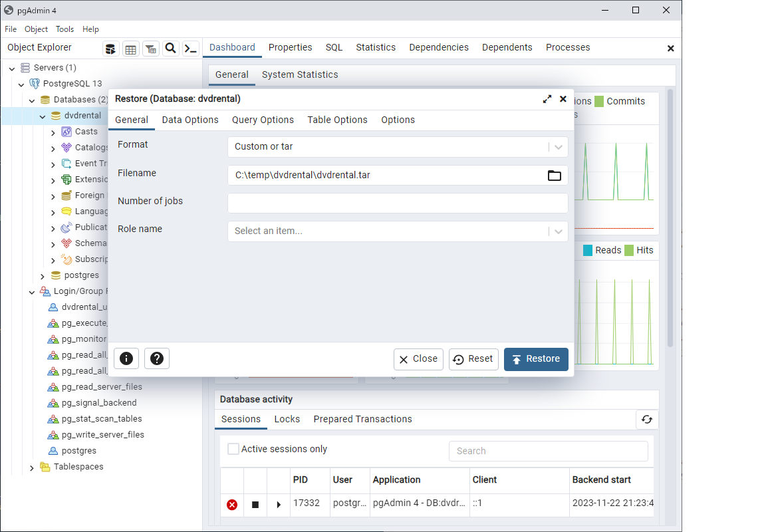Refresh the Database activity panel
This screenshot has width=766, height=532.
point(647,420)
